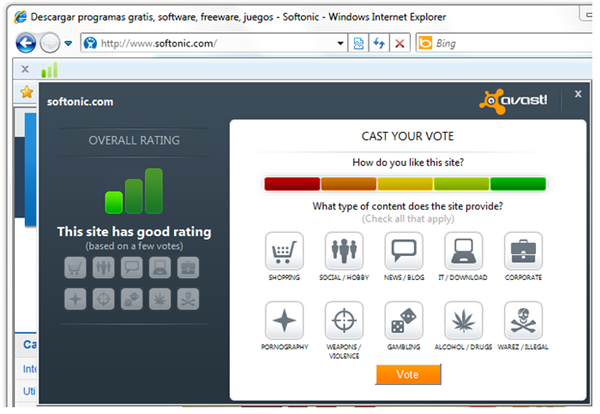This screenshot has width=600, height=414.
Task: Click the Internet Explorer logo in title bar
Action: pos(20,17)
